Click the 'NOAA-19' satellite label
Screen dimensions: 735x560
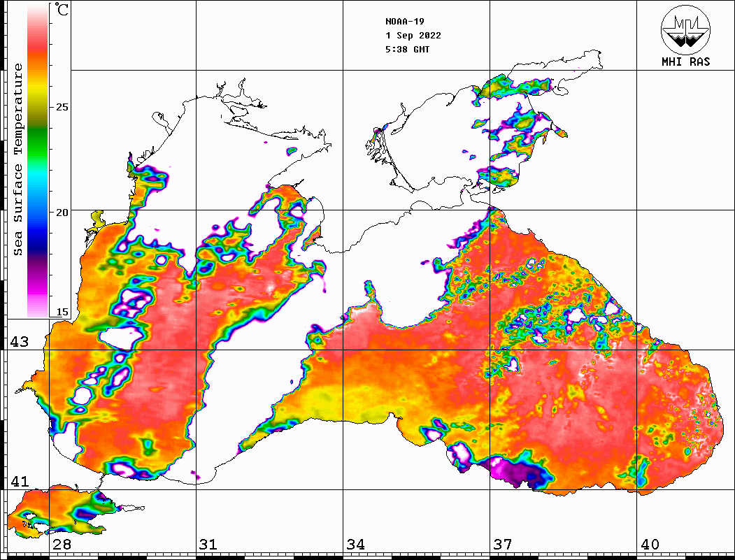[x=404, y=22]
